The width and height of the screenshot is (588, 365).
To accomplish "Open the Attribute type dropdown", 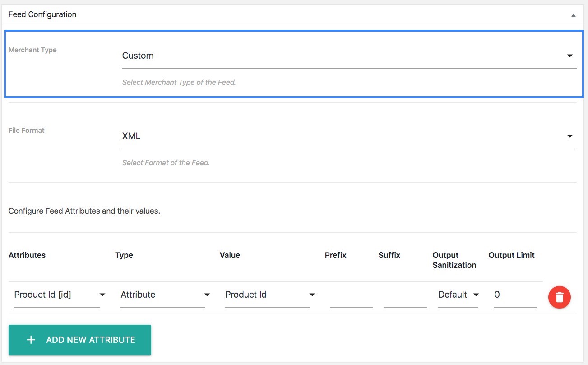I will coord(166,295).
